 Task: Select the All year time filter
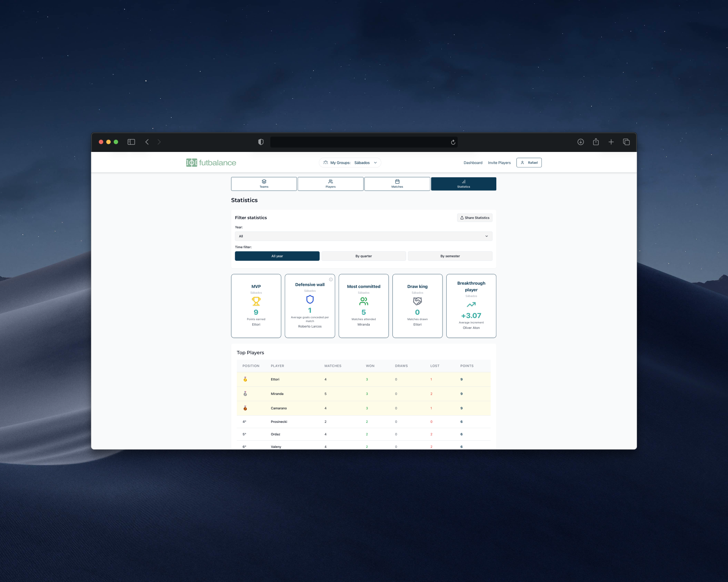(277, 256)
